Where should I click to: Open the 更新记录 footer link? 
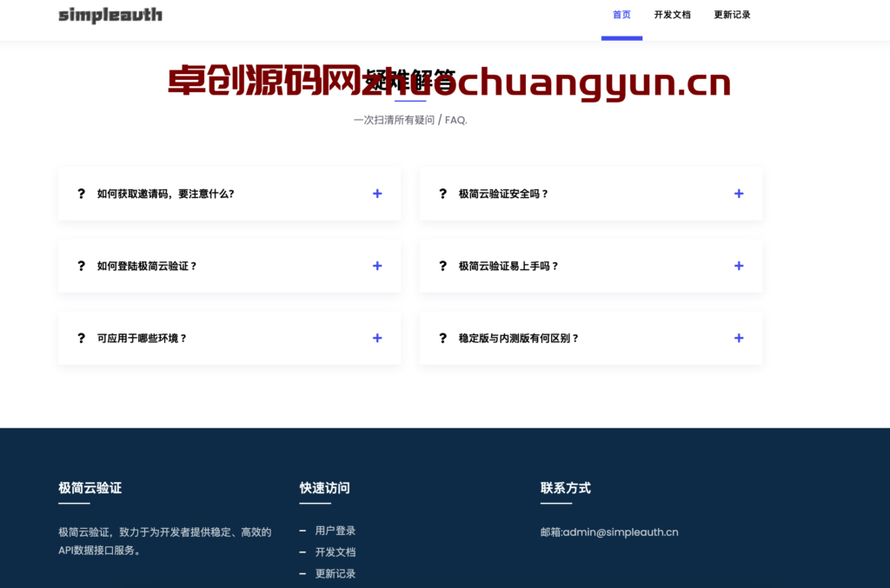tap(335, 574)
